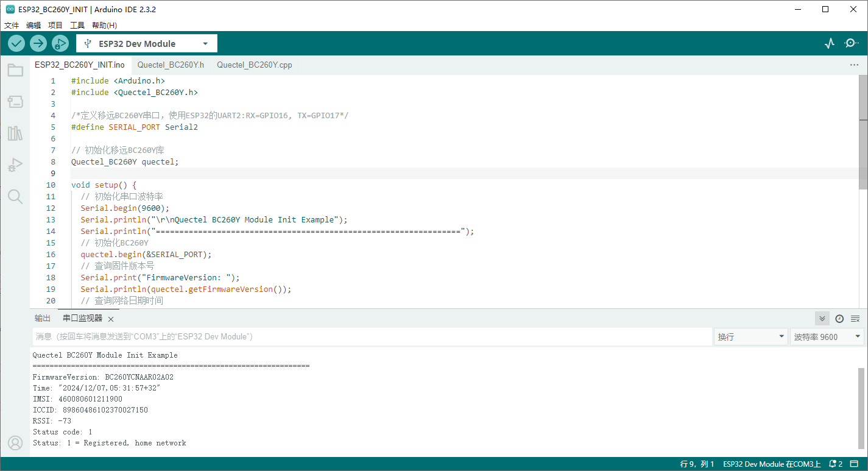Open the Library Manager books icon
The image size is (868, 471).
pyautogui.click(x=15, y=133)
